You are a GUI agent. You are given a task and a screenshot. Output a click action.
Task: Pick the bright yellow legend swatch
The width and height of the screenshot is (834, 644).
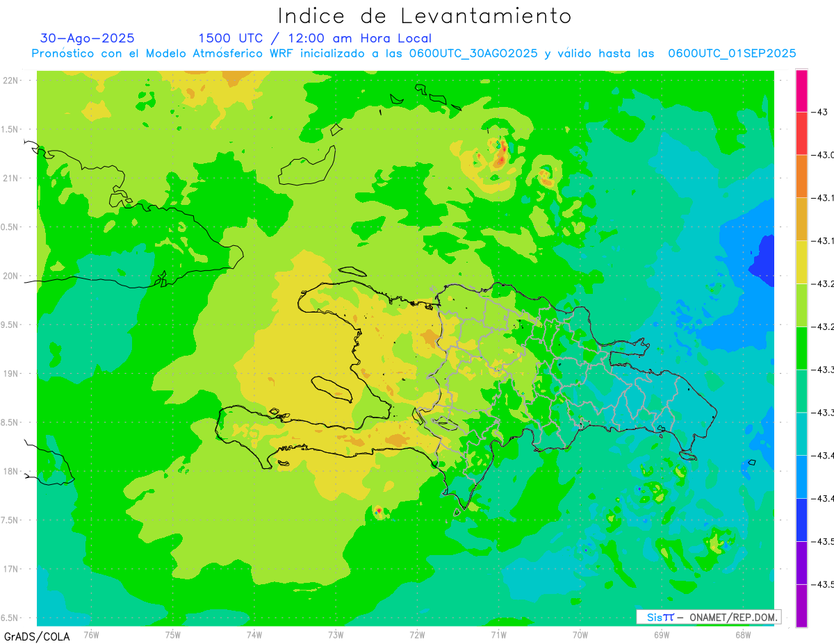click(x=801, y=262)
